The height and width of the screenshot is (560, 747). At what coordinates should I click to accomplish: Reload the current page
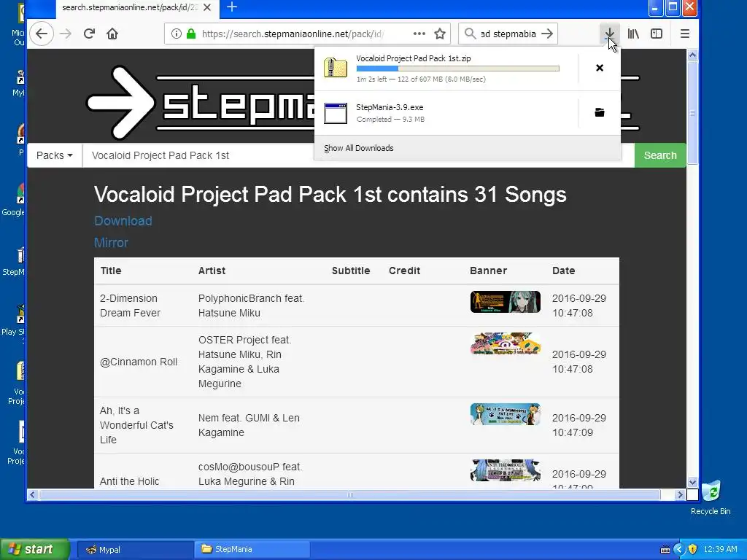pos(89,34)
